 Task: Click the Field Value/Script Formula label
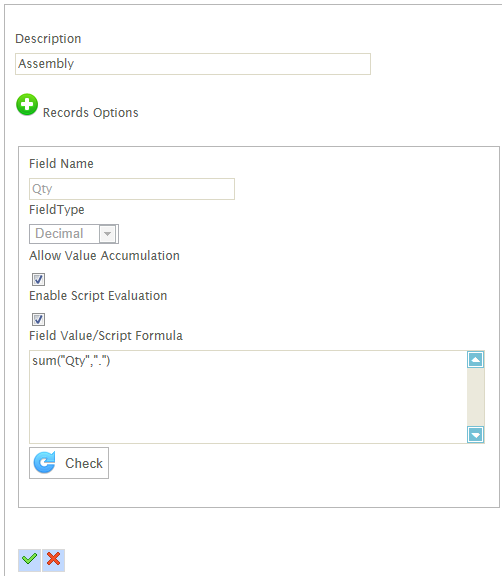(106, 336)
